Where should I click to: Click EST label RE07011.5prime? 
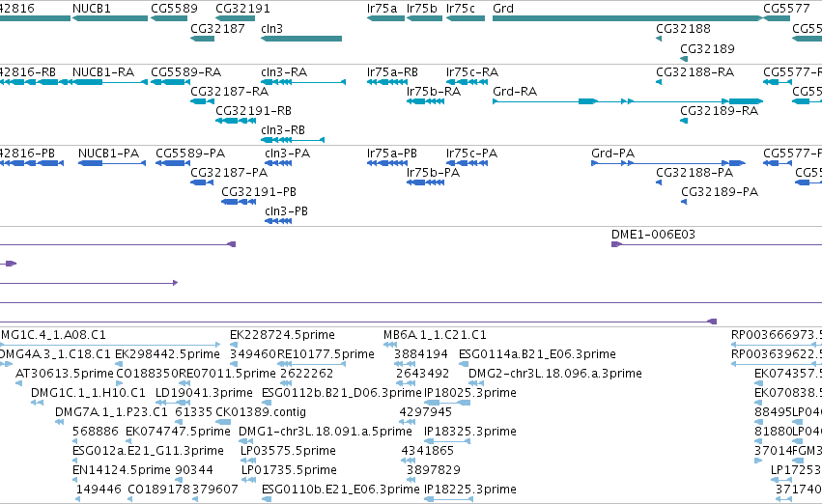click(227, 373)
